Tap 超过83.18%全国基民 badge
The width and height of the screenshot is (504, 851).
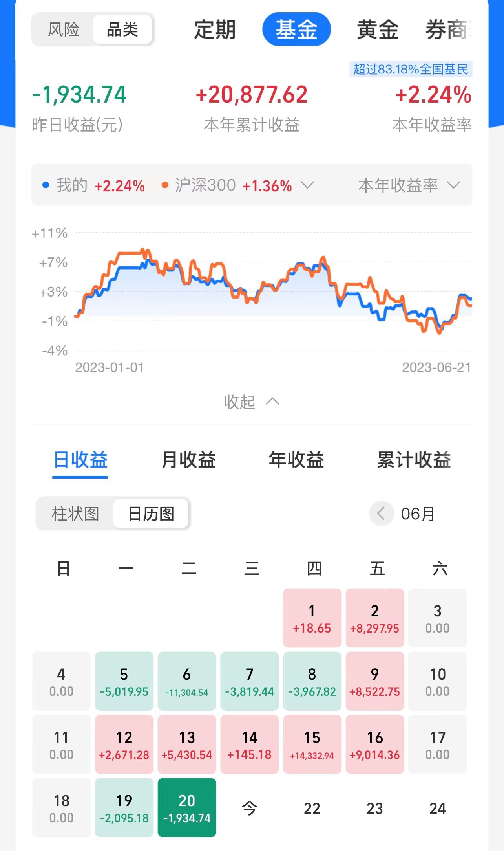click(411, 69)
